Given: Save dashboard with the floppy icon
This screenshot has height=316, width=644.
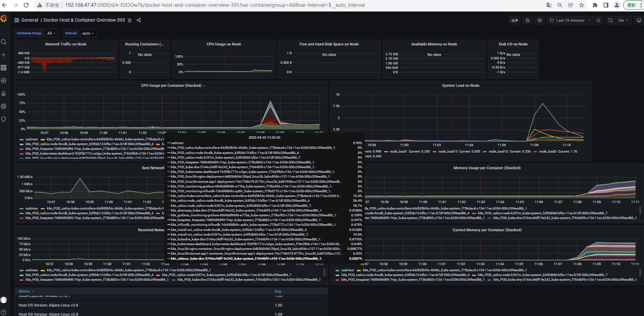Looking at the screenshot, I should [528, 20].
